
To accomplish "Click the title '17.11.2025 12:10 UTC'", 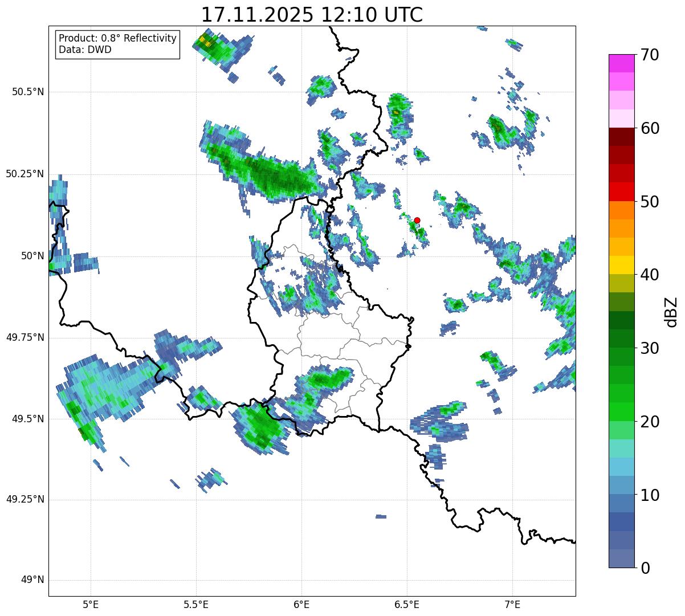I will pos(312,15).
